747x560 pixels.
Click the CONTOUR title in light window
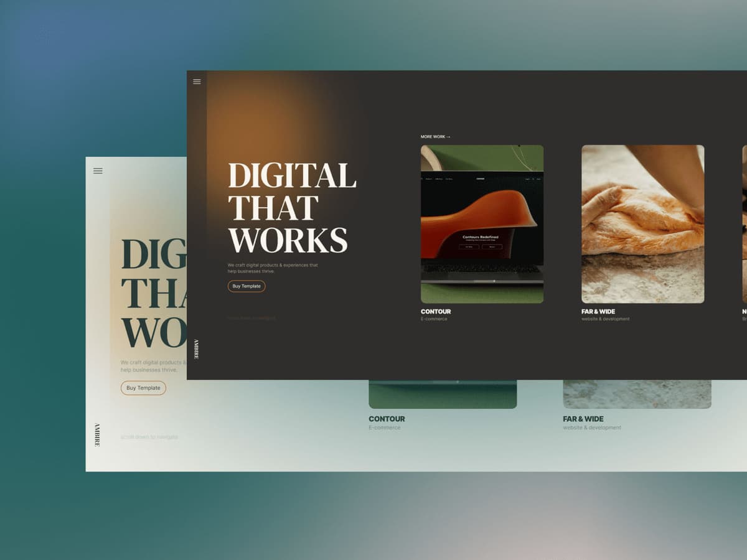tap(387, 419)
